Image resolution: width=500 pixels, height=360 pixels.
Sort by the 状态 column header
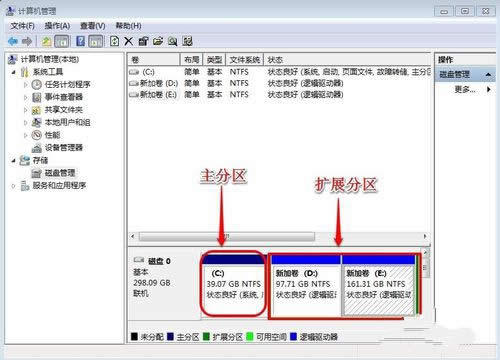point(347,60)
